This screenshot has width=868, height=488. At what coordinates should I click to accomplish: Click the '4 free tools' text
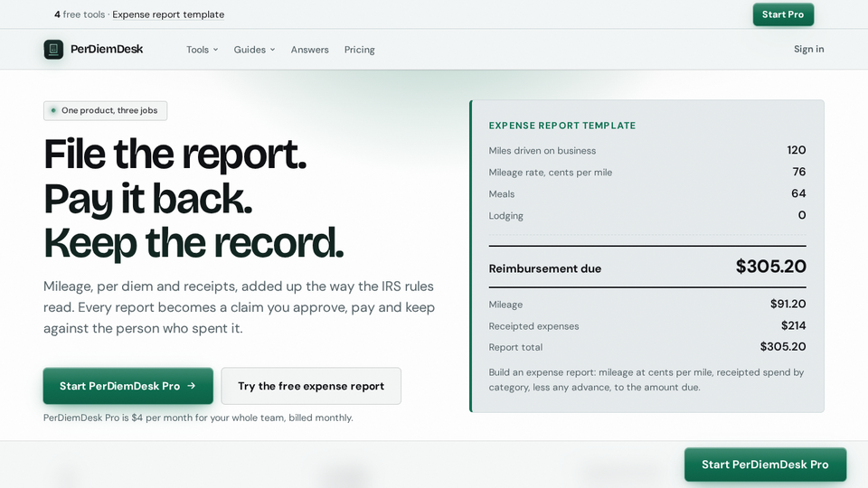pos(80,14)
